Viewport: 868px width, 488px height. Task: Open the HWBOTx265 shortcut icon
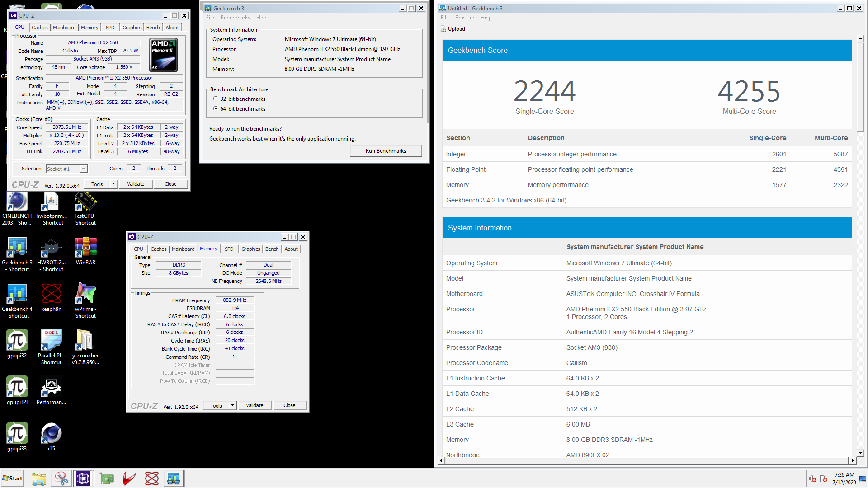52,255
